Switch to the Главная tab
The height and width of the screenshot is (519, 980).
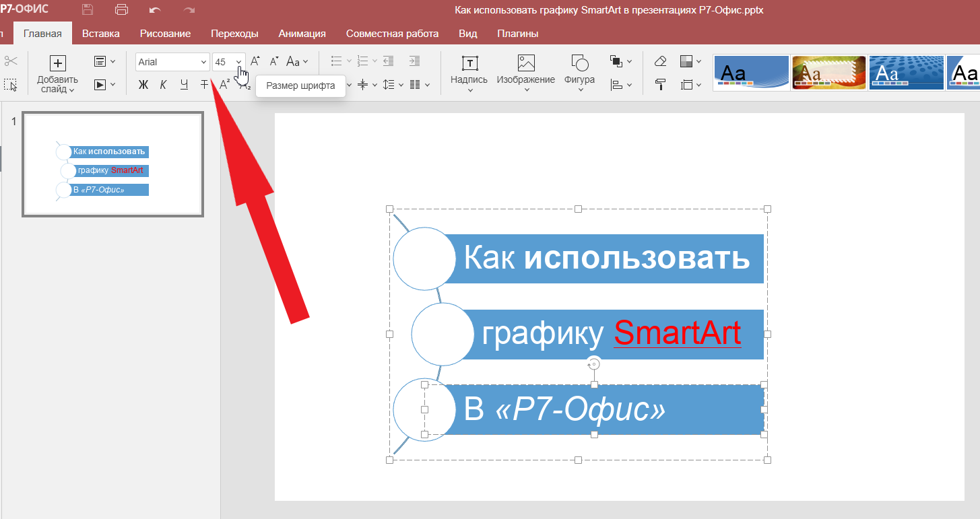point(42,34)
